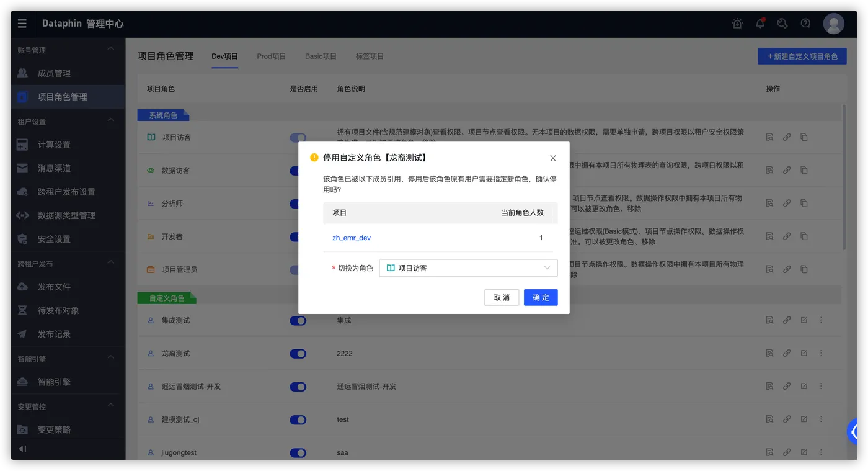The image size is (868, 471).
Task: Open 成员管理 in the sidebar
Action: [x=67, y=73]
